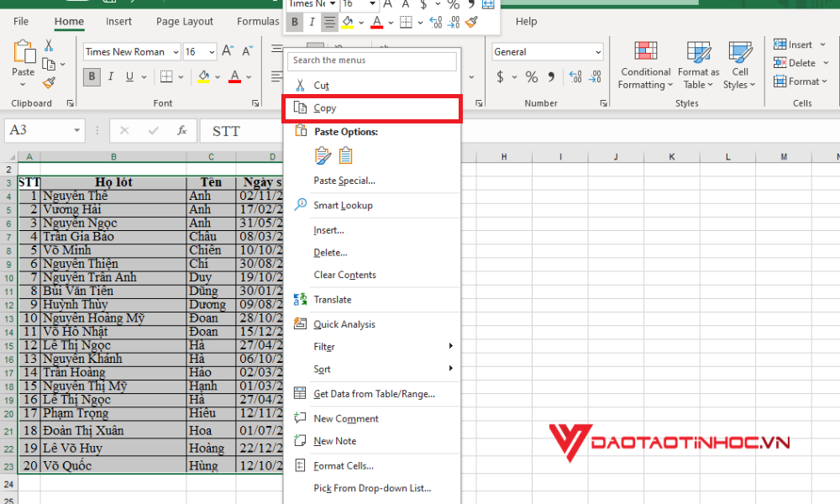Choose Format Cells from the context menu
Viewport: 840px width, 504px height.
(x=343, y=465)
